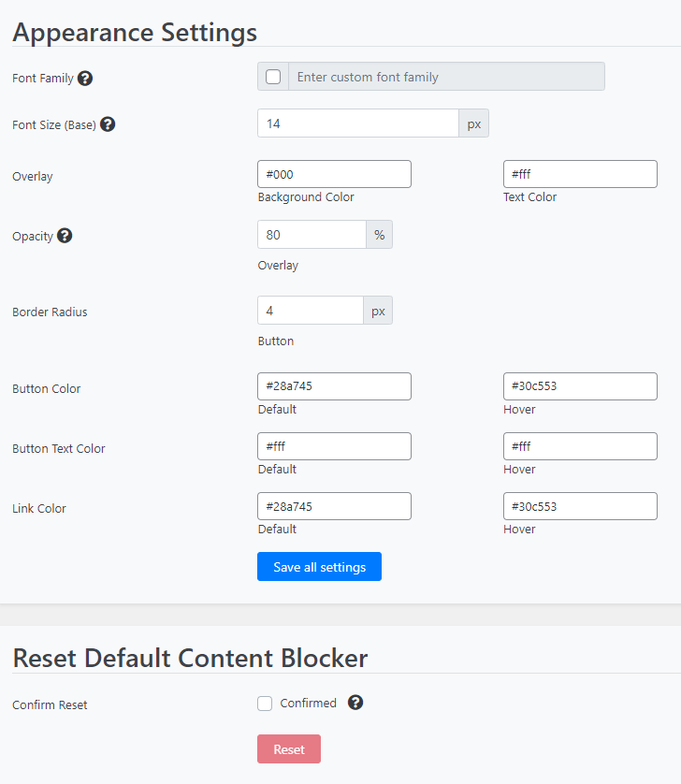Click the Appearance Settings heading

pyautogui.click(x=135, y=33)
